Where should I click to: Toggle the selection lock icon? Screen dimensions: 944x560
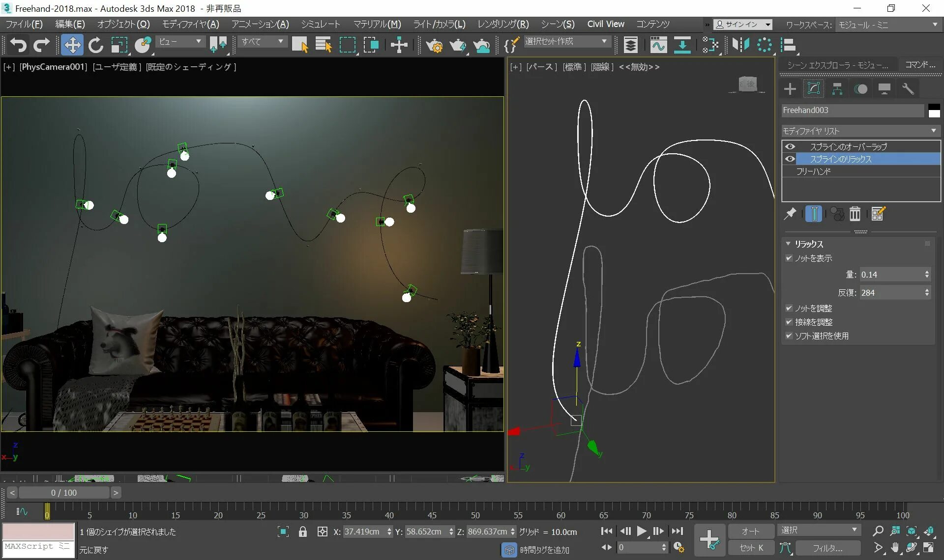tap(303, 532)
